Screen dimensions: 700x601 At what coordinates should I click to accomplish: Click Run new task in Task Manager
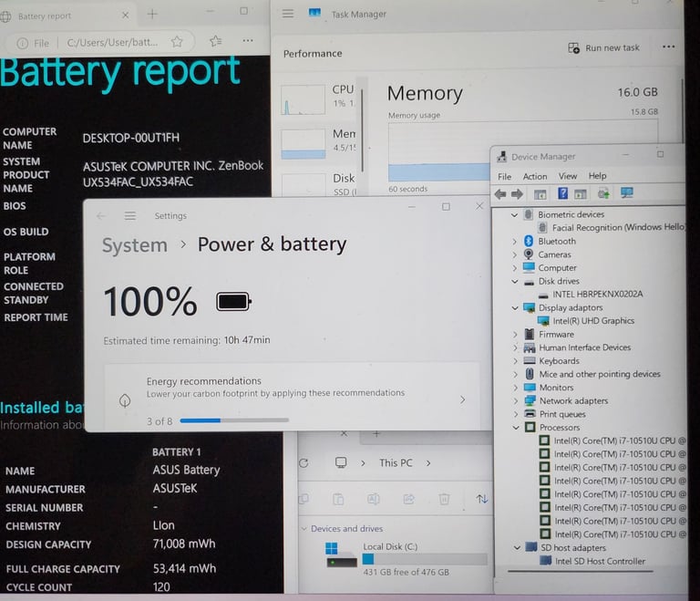point(603,47)
